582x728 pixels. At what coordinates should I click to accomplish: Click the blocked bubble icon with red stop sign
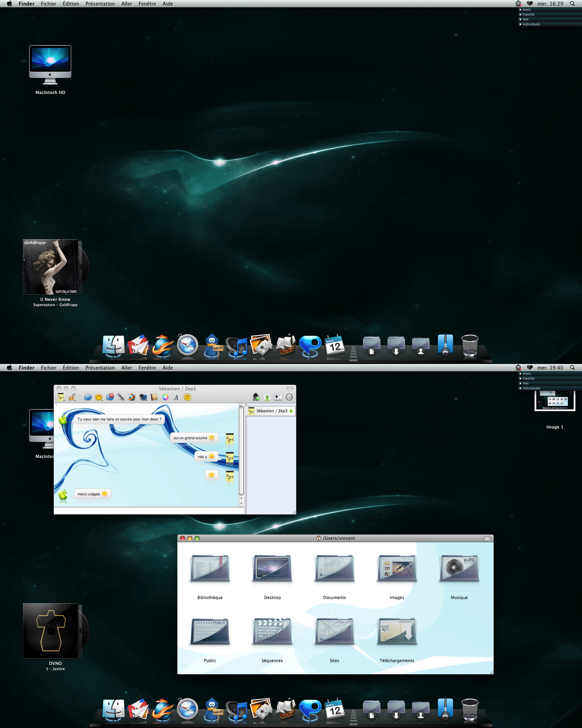[x=110, y=397]
